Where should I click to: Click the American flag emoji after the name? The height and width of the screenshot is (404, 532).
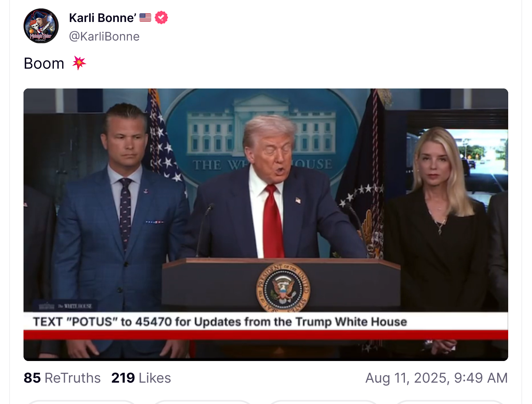[x=145, y=18]
